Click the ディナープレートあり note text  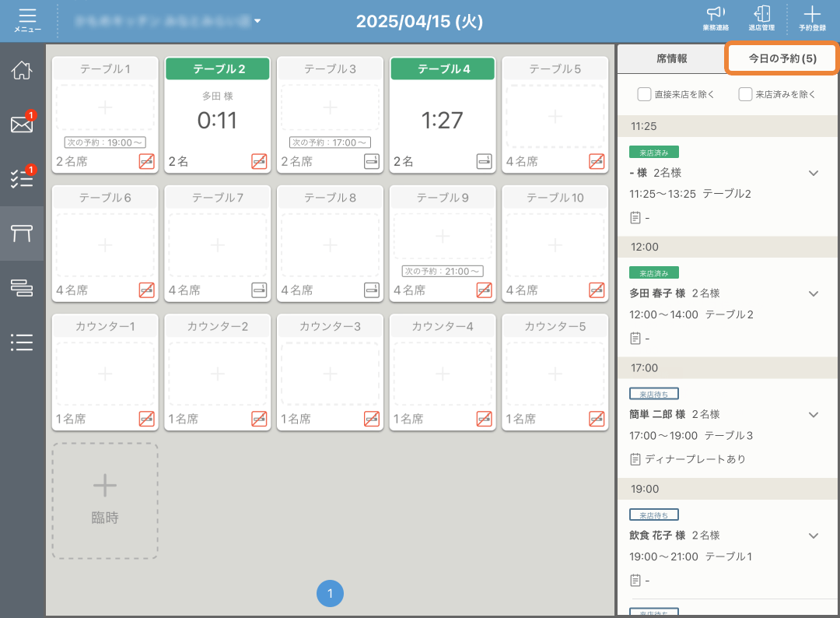click(x=695, y=459)
